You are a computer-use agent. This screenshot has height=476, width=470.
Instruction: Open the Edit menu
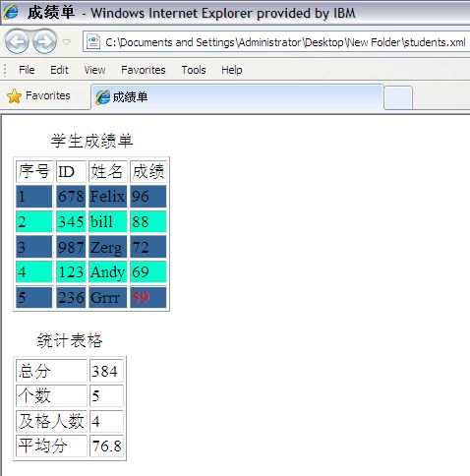click(x=59, y=70)
